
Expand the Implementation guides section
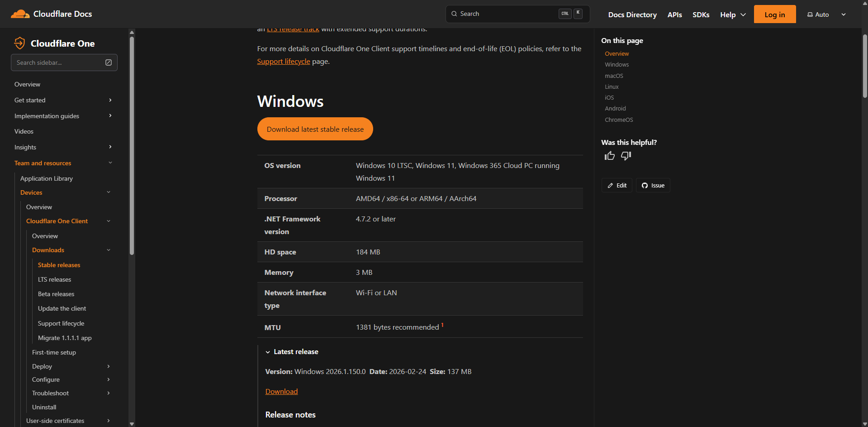point(110,116)
